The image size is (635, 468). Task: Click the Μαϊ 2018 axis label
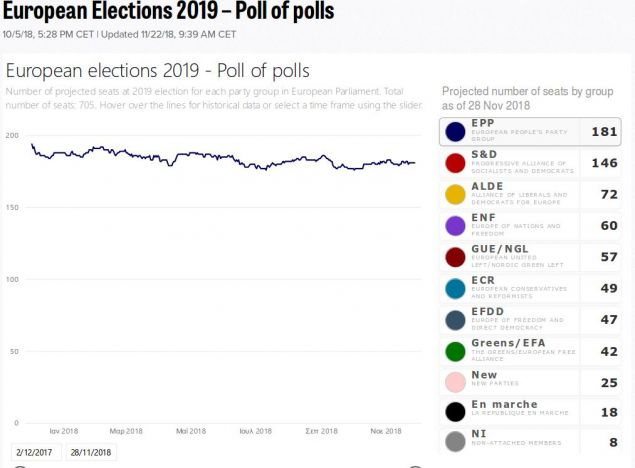coord(190,431)
